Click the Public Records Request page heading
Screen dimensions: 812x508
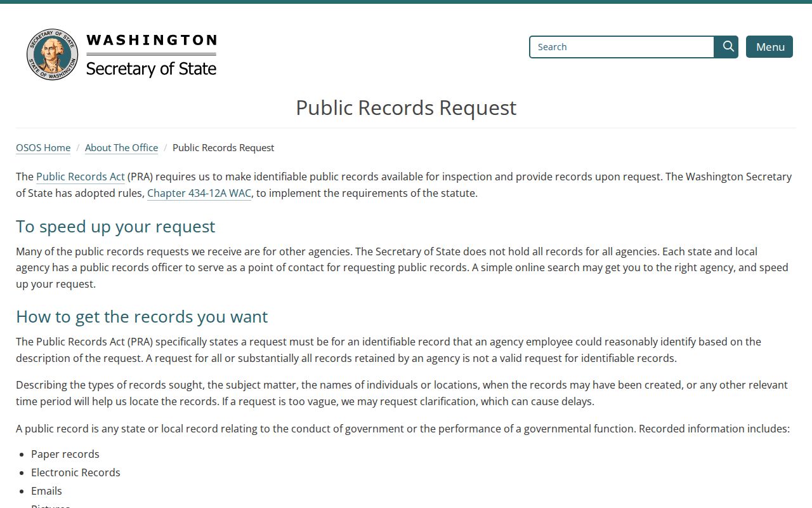(406, 107)
